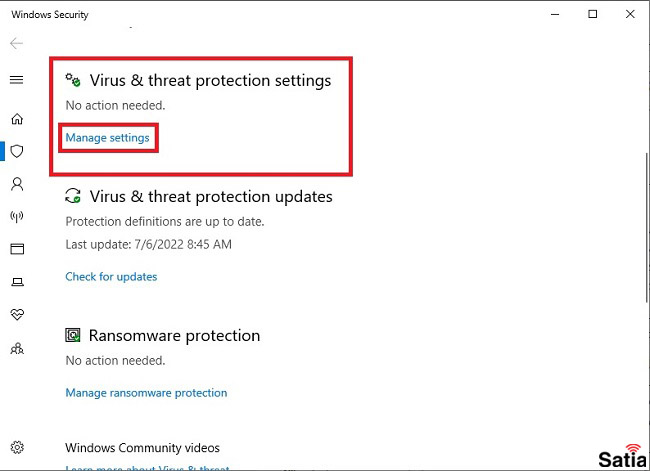Open Account protection person icon

click(17, 184)
